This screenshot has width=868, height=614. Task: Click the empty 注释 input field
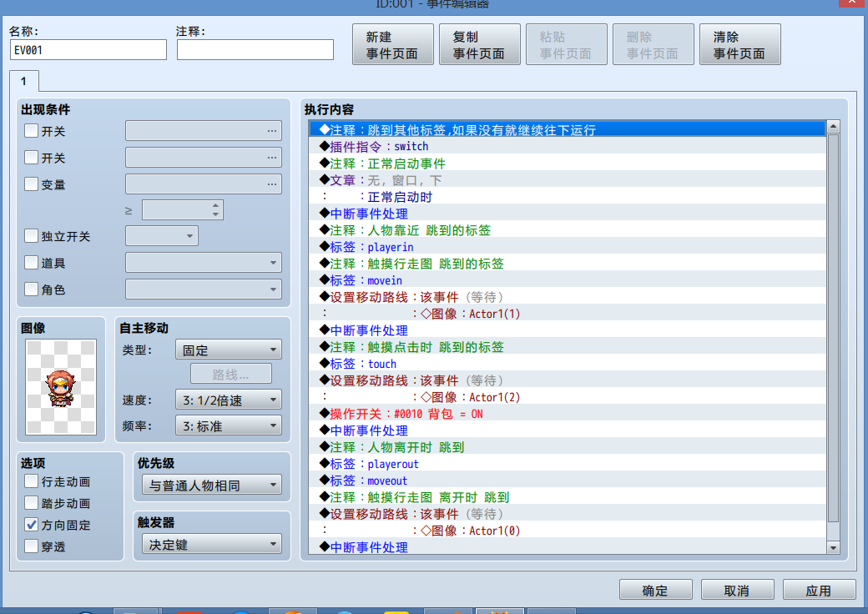[x=255, y=50]
